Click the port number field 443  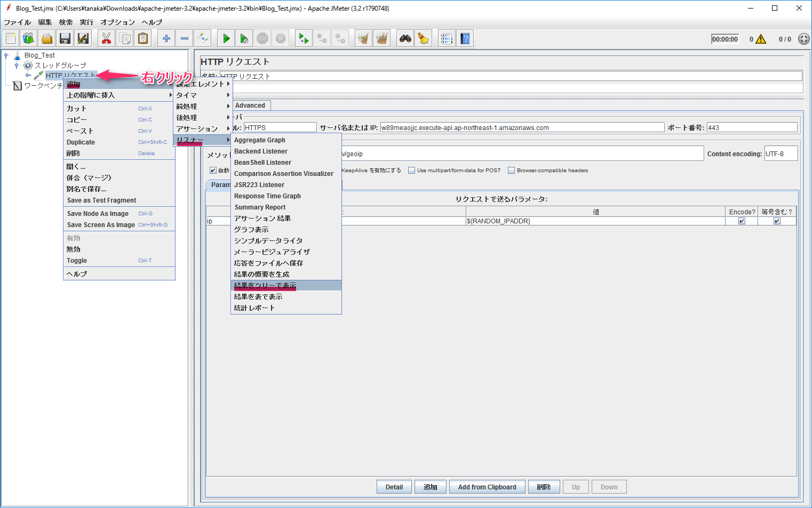tap(752, 128)
